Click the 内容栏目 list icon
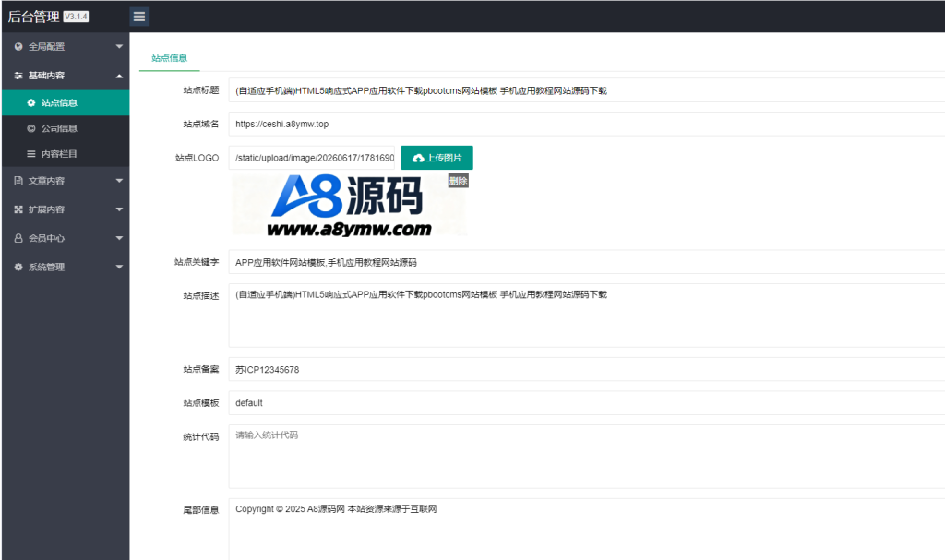The image size is (945, 560). (31, 154)
